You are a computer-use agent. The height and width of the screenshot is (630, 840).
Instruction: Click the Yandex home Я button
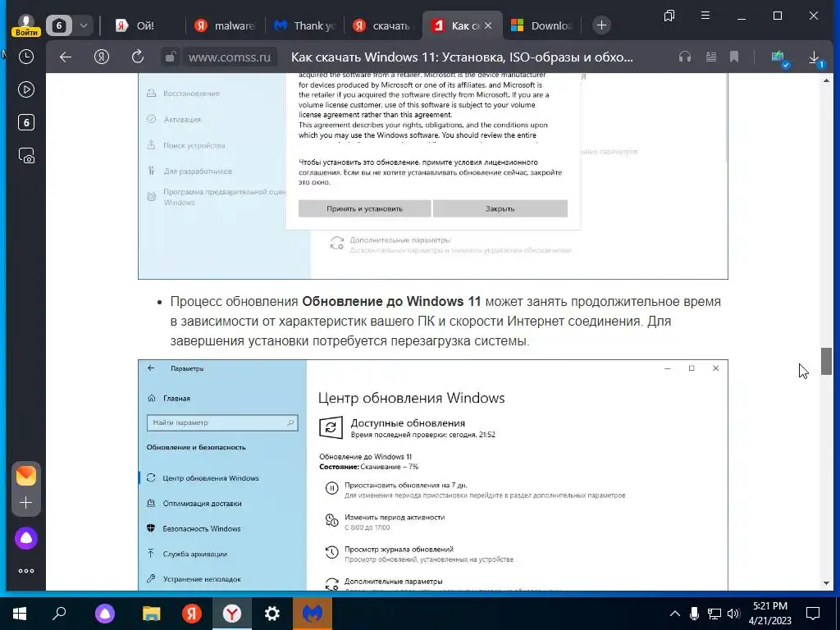tap(101, 57)
